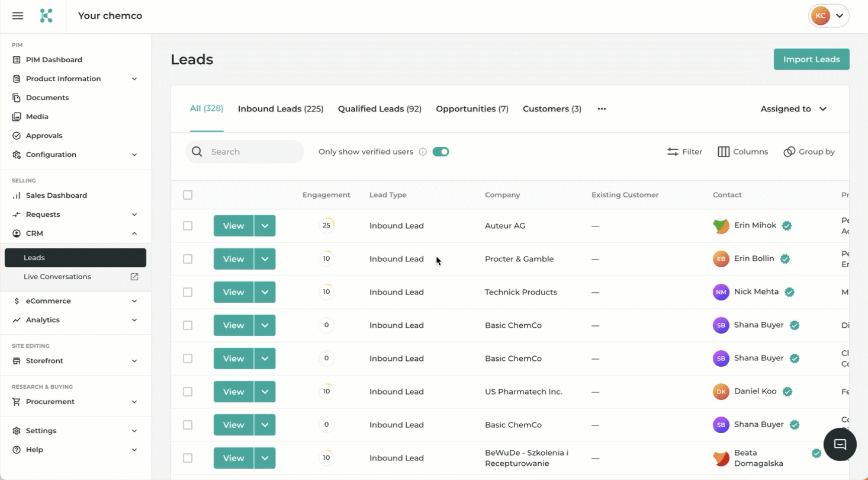Click info icon beside verified users
Image resolution: width=868 pixels, height=480 pixels.
[x=423, y=152]
